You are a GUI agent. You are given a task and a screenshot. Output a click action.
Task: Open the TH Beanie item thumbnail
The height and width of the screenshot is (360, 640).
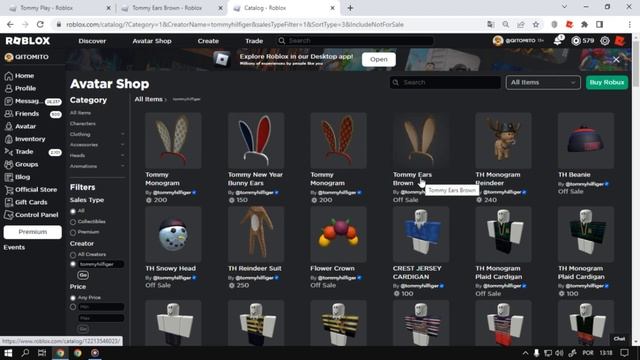586,141
